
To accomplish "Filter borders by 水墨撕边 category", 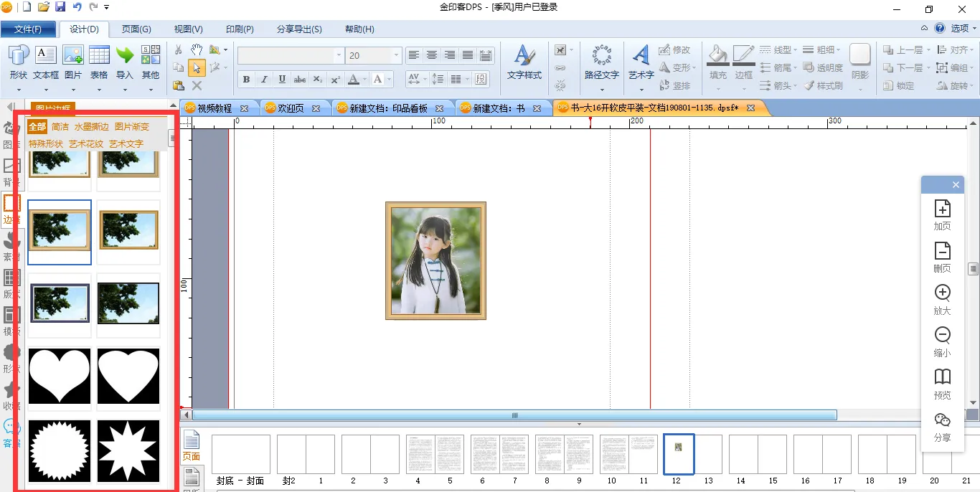I will [x=91, y=127].
